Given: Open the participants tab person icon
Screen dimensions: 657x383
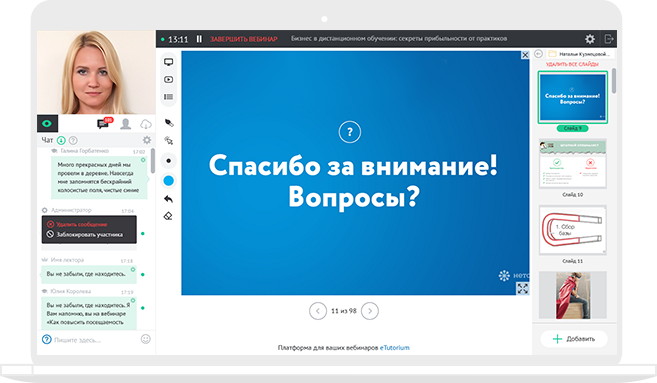Looking at the screenshot, I should pos(125,124).
